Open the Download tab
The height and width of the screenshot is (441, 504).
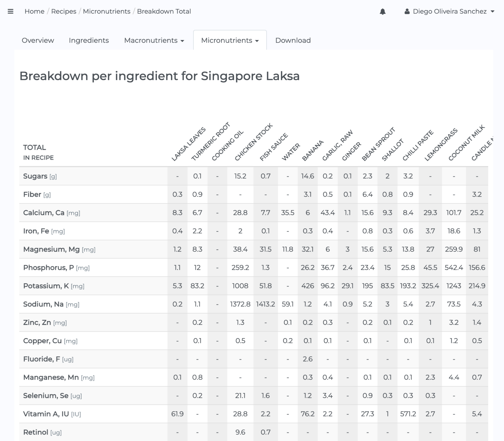293,40
